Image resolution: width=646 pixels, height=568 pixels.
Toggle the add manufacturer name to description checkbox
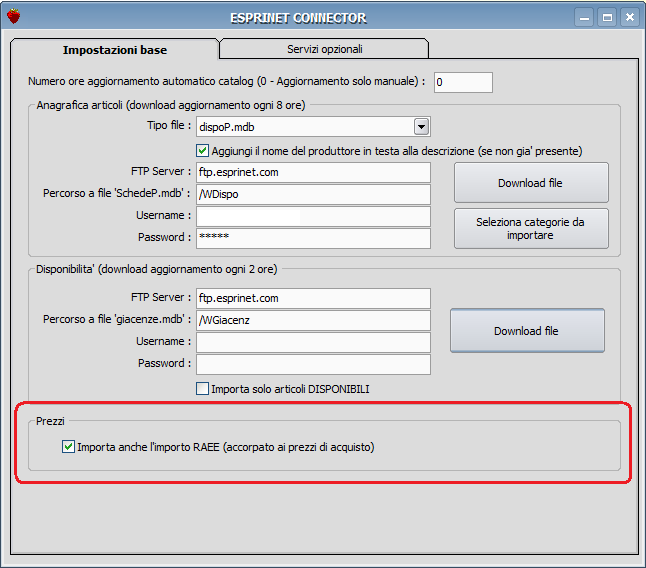click(x=202, y=151)
